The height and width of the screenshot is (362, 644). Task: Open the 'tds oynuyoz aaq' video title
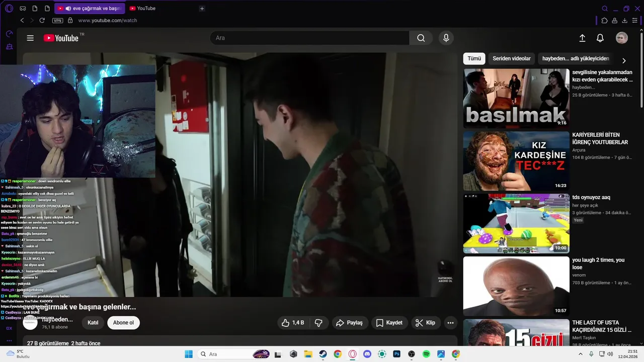click(x=591, y=198)
